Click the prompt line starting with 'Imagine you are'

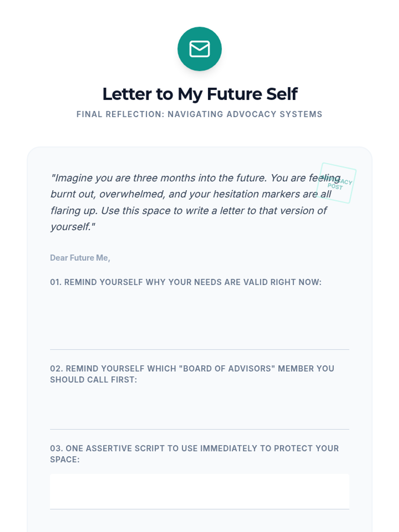point(196,178)
